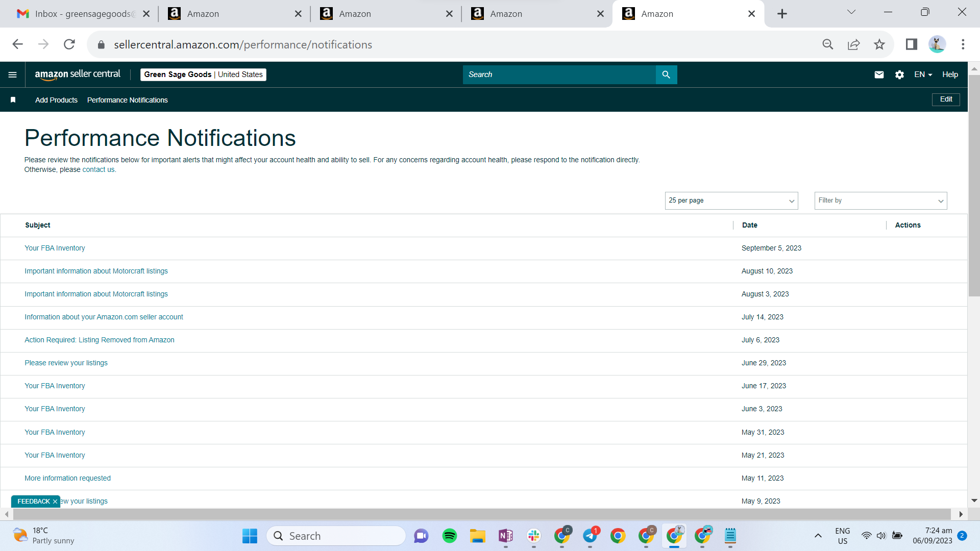Close the FEEDBACK widget
Viewport: 980px width, 551px height.
tap(55, 502)
